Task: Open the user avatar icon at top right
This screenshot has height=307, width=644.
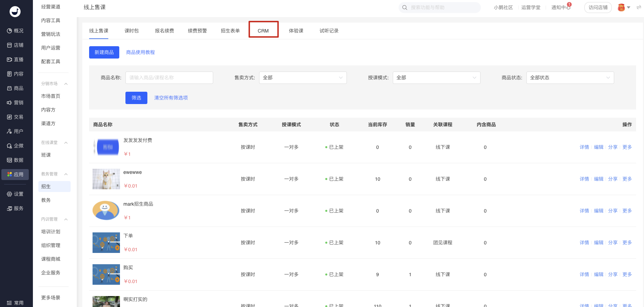Action: click(621, 8)
